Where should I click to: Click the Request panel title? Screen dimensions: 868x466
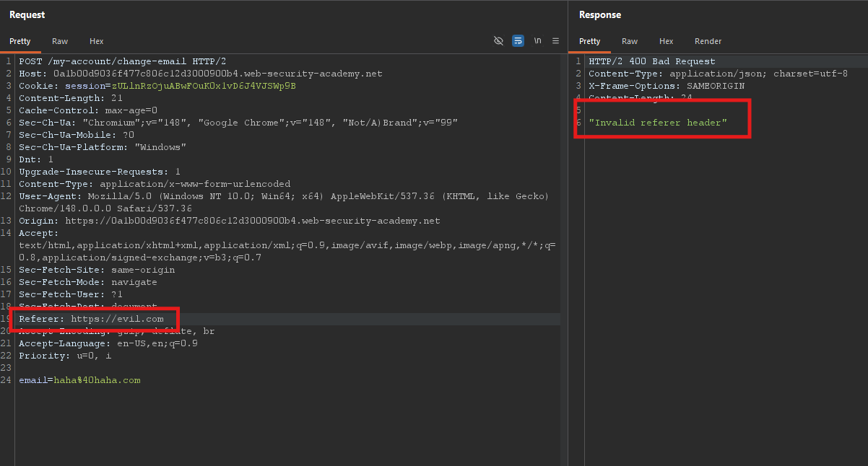click(27, 14)
